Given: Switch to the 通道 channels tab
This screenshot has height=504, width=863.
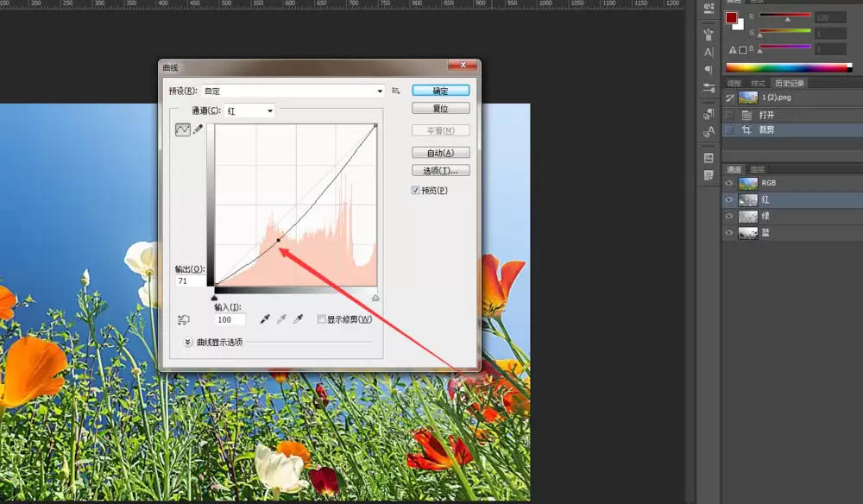Looking at the screenshot, I should tap(734, 169).
